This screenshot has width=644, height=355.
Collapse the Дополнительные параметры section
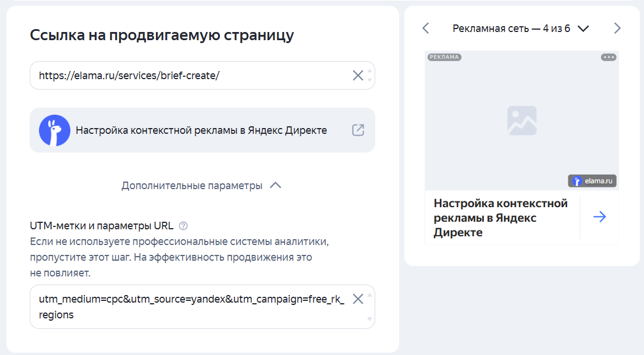[x=201, y=186]
